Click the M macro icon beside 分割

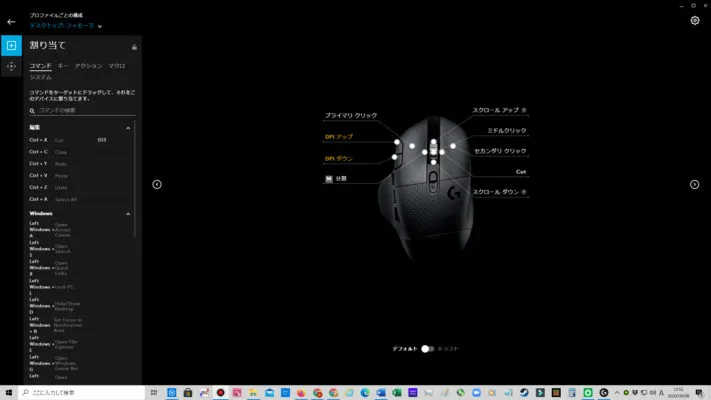(329, 179)
